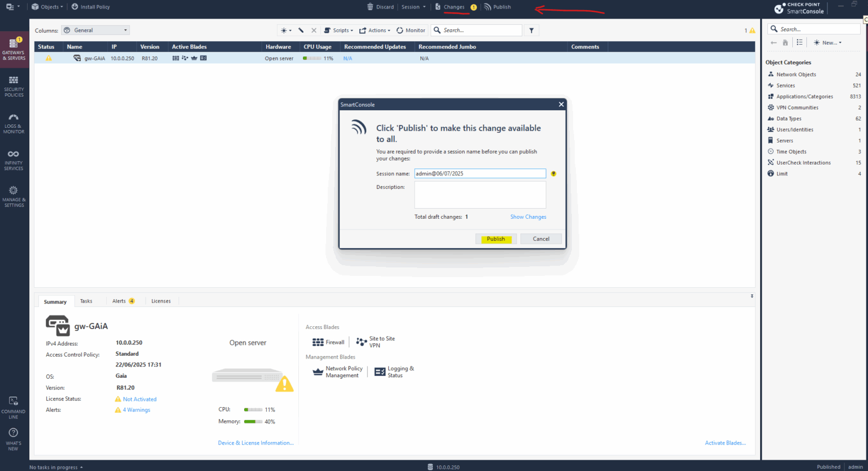Open the Security Policies view
Screen dimensions: 868x471
coord(14,86)
